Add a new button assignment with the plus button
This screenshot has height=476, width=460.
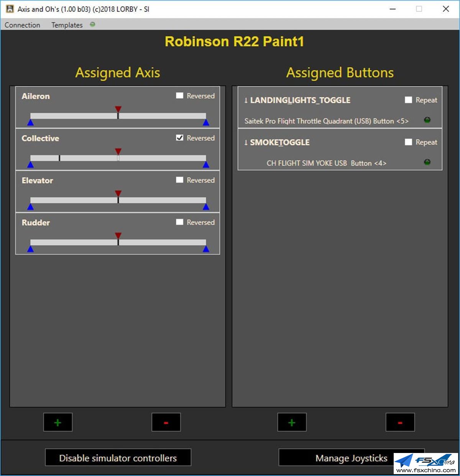292,422
